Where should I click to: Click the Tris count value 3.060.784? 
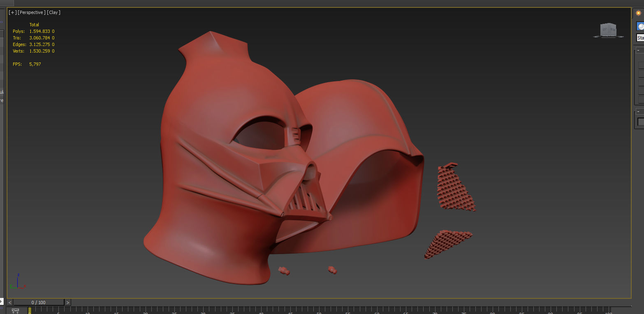click(39, 38)
